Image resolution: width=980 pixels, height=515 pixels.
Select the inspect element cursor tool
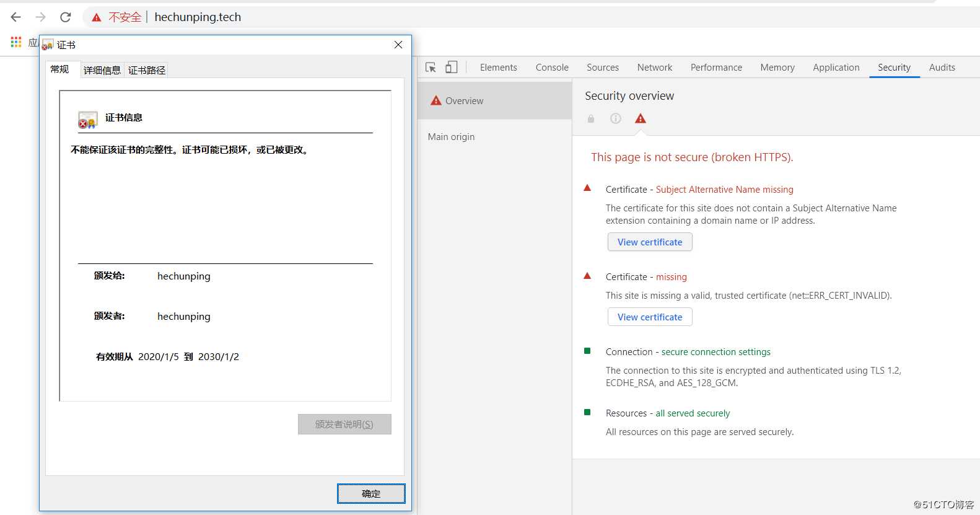click(431, 67)
